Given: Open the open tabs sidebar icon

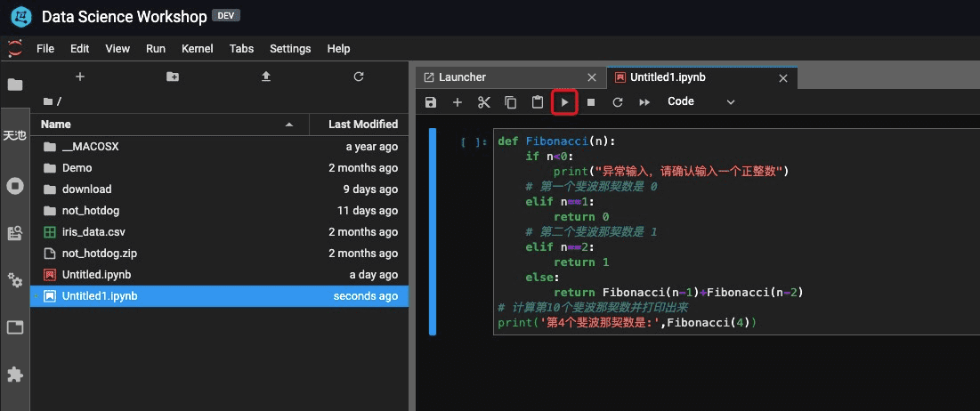Looking at the screenshot, I should 14,326.
